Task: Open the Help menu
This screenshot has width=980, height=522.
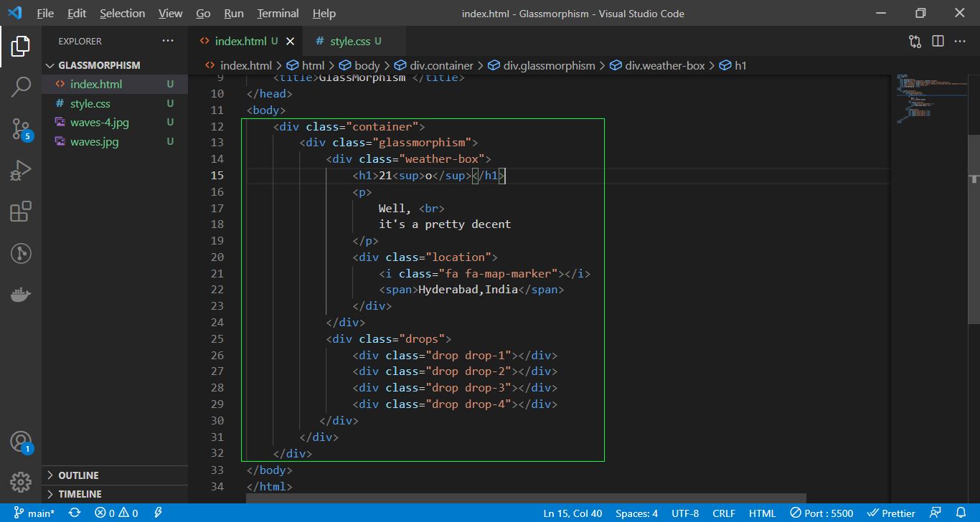Action: pos(324,14)
